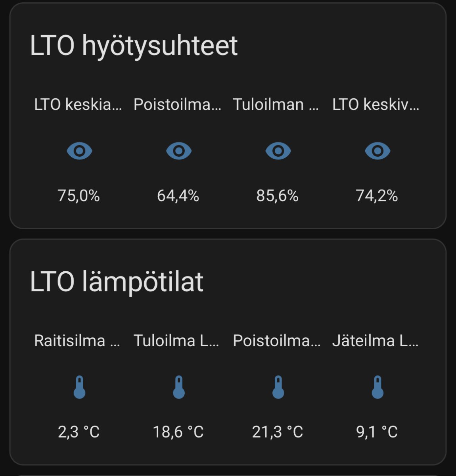The width and height of the screenshot is (456, 476).
Task: Click the eye icon above 74,2%
Action: click(377, 151)
